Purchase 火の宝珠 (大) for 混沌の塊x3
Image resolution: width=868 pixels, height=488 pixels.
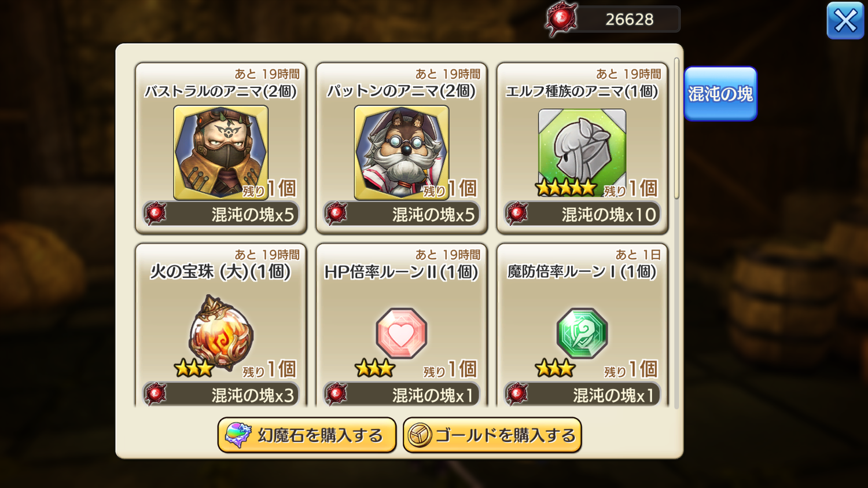coord(220,394)
